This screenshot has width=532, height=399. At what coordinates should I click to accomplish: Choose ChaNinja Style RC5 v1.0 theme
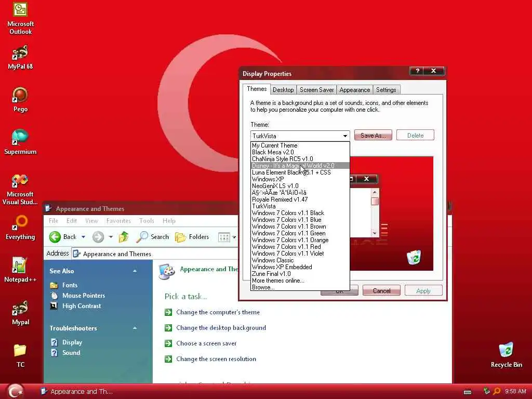pos(300,159)
